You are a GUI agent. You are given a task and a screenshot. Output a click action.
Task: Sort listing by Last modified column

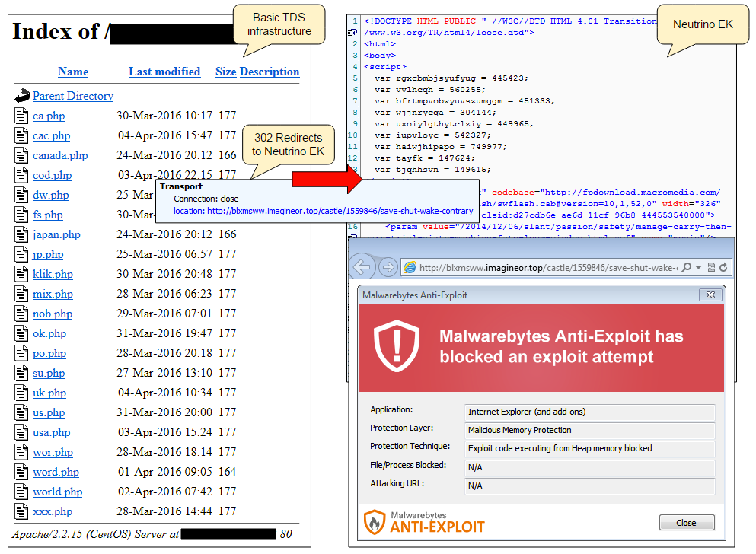click(164, 72)
